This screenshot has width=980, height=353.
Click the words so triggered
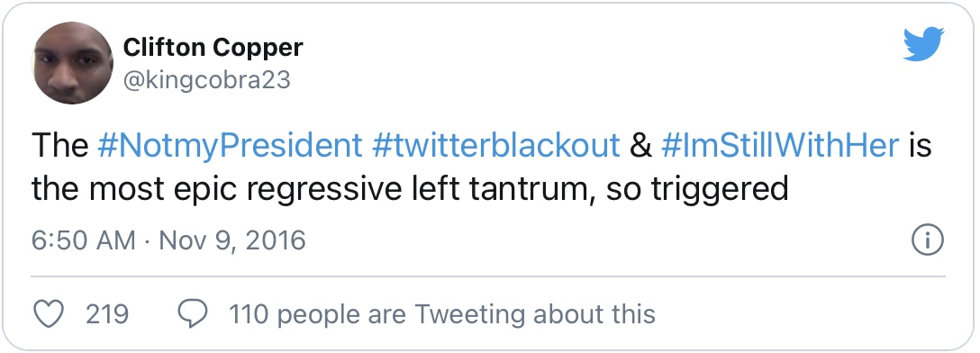(x=697, y=190)
